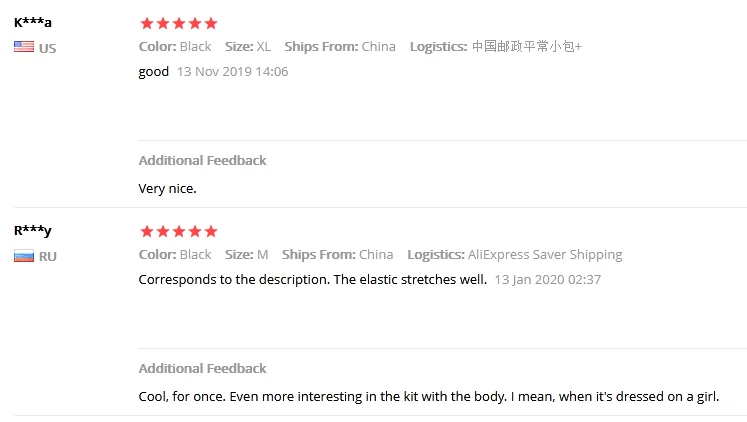The image size is (747, 422).
Task: Click the US flag icon
Action: tap(24, 47)
